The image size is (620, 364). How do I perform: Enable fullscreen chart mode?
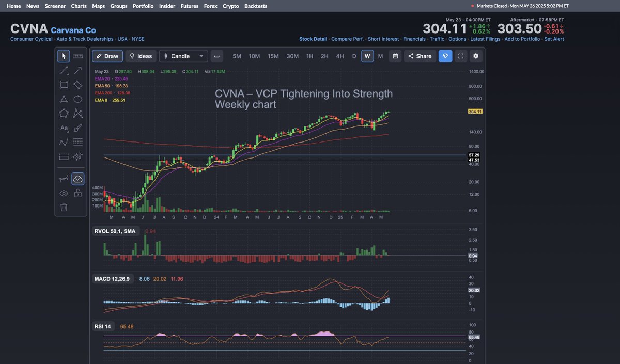click(x=461, y=56)
